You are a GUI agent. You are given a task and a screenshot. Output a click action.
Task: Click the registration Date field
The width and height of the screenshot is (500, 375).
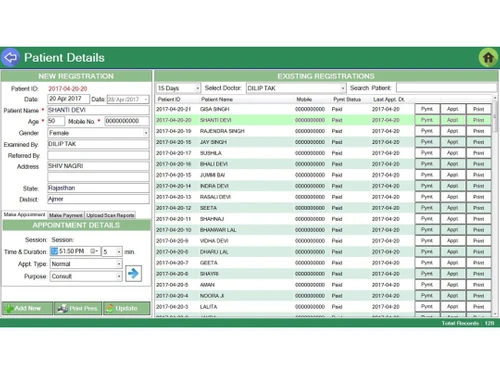point(68,99)
